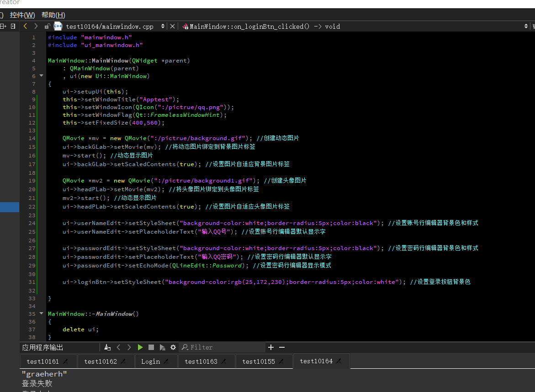Click the #include "ui_mainwindow.h" line
This screenshot has height=392, width=535.
click(95, 45)
